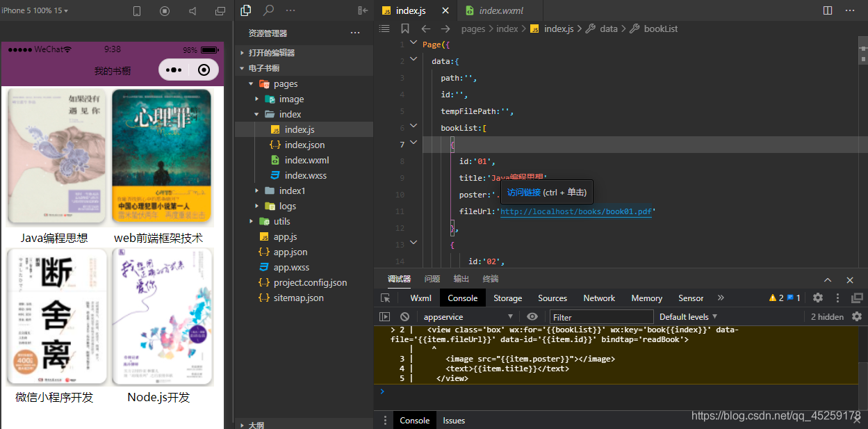
Task: Fold the bookList array at line 6
Action: coord(414,127)
